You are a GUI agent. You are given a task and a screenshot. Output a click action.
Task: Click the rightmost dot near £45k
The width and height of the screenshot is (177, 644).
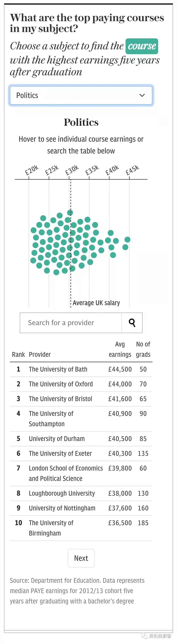click(127, 239)
